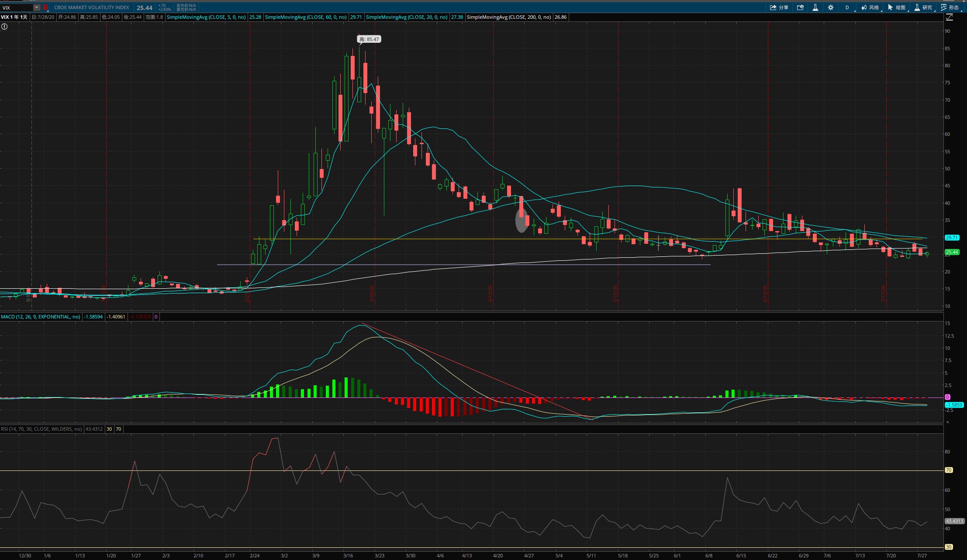This screenshot has width=967, height=560.
Task: Click the RSI (14, 70, 30, CLOSE, WILDERS, no) label
Action: (41, 429)
